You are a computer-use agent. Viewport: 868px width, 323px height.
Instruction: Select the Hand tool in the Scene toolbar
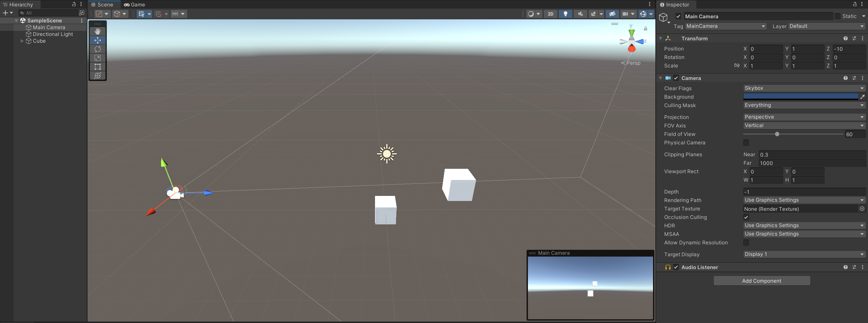click(x=98, y=31)
